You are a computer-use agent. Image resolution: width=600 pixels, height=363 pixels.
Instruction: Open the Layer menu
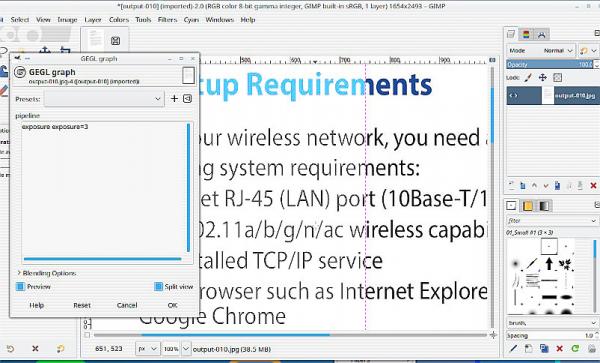(x=93, y=20)
